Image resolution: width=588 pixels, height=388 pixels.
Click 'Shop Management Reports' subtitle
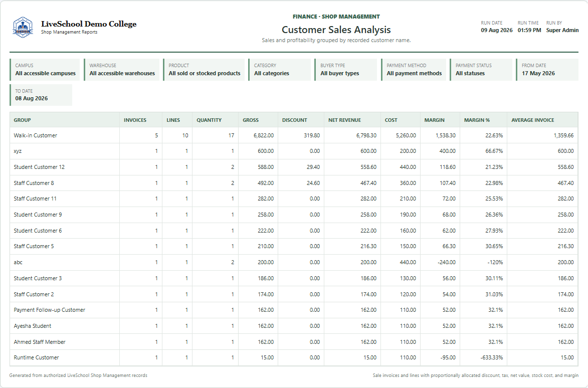pyautogui.click(x=69, y=32)
